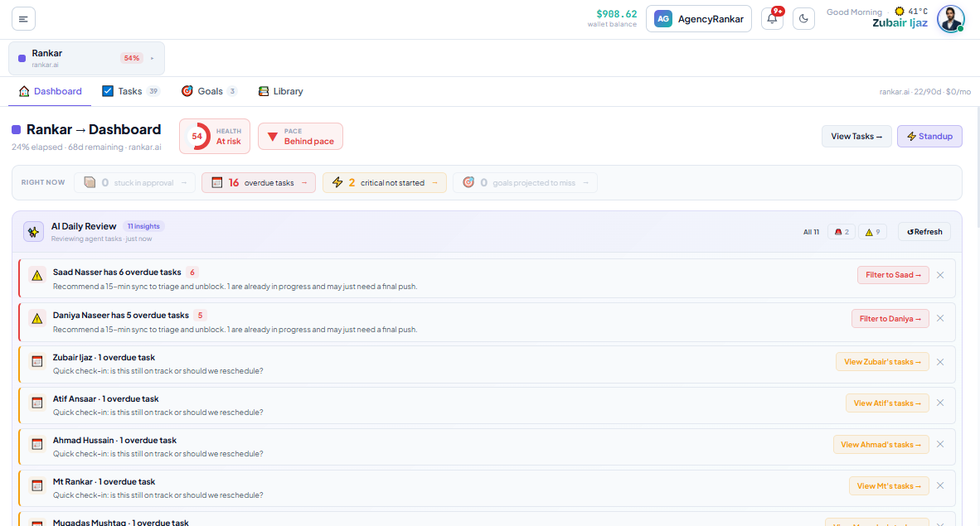Click the critical lightning bolt icon
This screenshot has width=980, height=526.
pyautogui.click(x=337, y=182)
